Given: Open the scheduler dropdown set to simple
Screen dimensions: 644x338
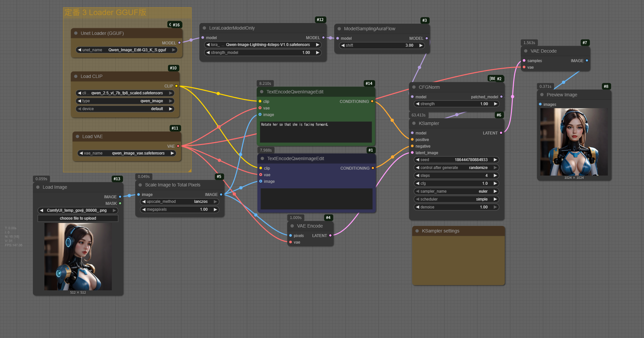Looking at the screenshot, I should tap(456, 199).
